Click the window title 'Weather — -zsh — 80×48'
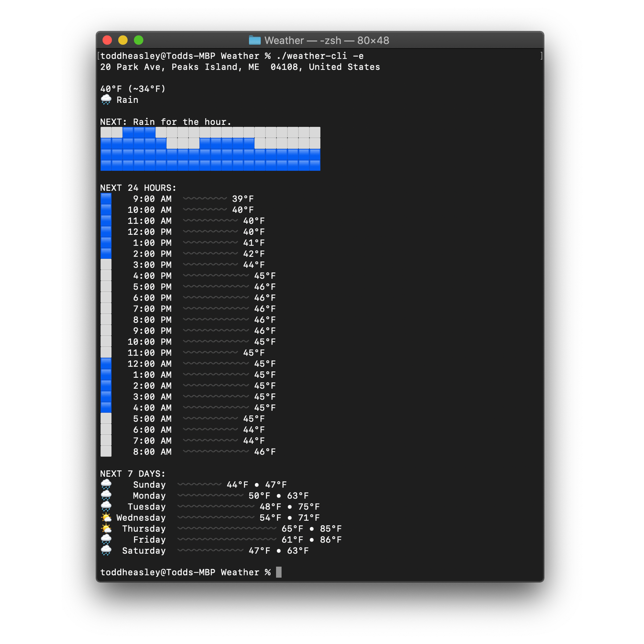This screenshot has height=644, width=644. click(x=327, y=40)
